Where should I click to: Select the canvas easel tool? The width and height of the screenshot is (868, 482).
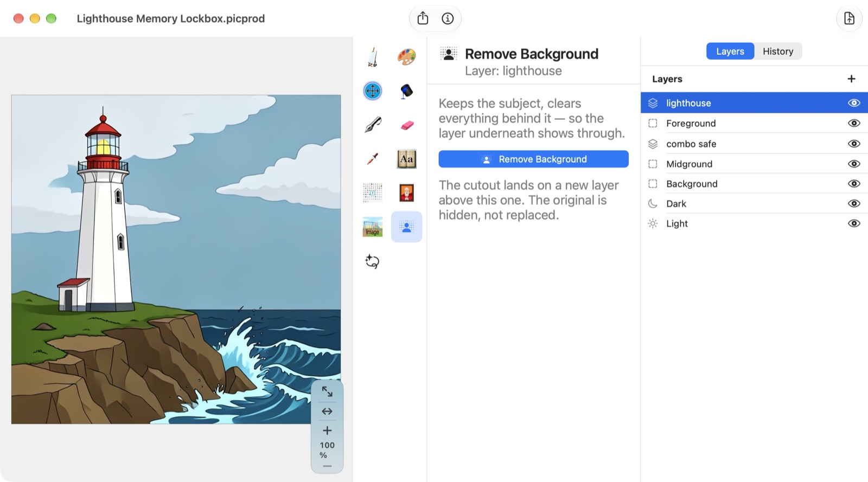pos(373,57)
